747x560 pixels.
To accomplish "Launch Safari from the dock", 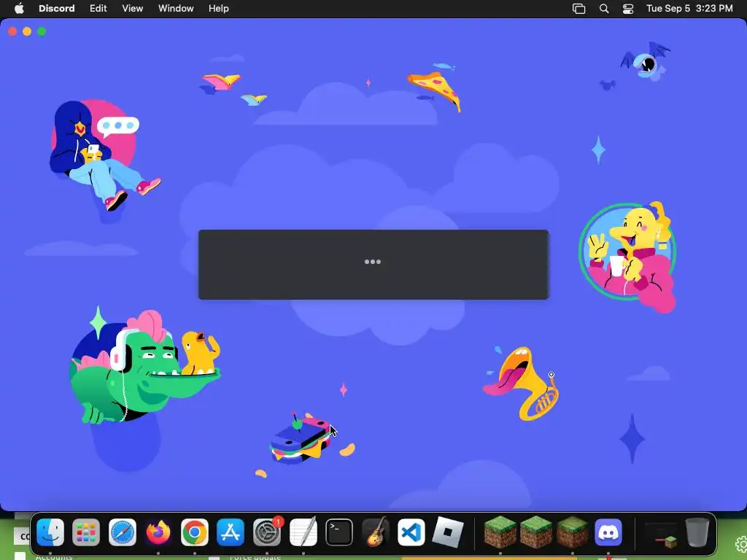I will [x=123, y=532].
